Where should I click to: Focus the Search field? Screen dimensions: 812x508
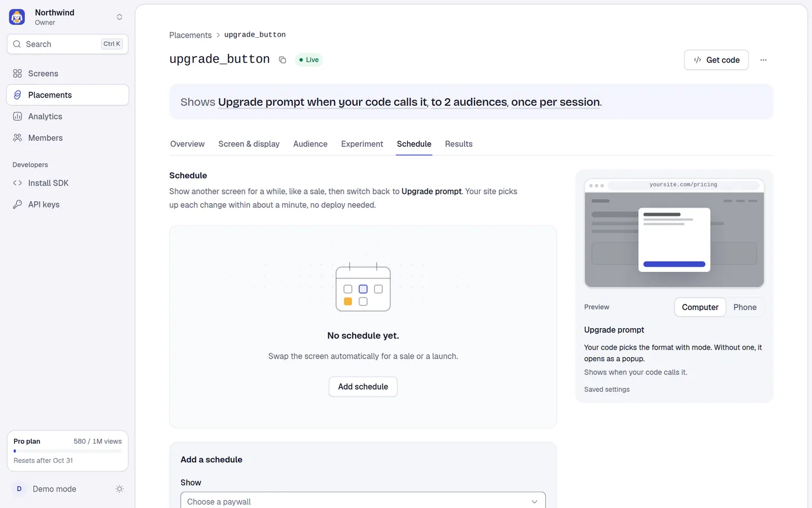point(67,44)
